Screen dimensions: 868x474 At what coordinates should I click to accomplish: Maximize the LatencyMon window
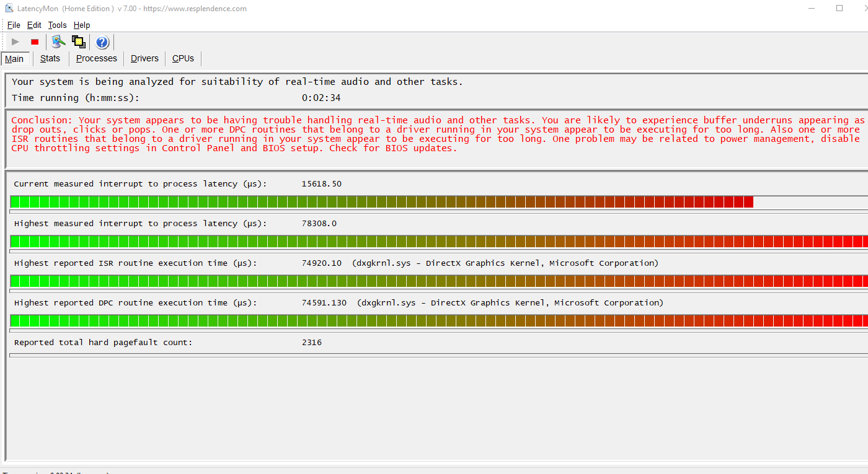[x=839, y=9]
